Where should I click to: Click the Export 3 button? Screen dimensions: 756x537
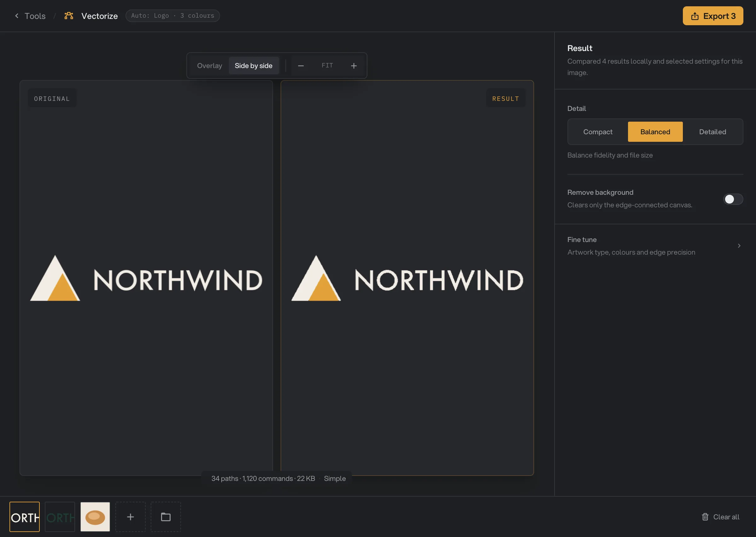tap(713, 16)
